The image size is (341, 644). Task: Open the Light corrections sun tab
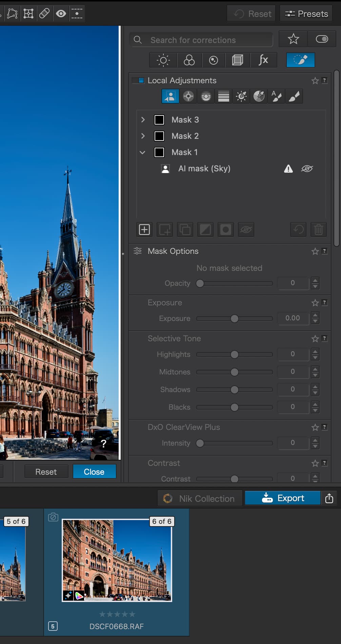[163, 60]
